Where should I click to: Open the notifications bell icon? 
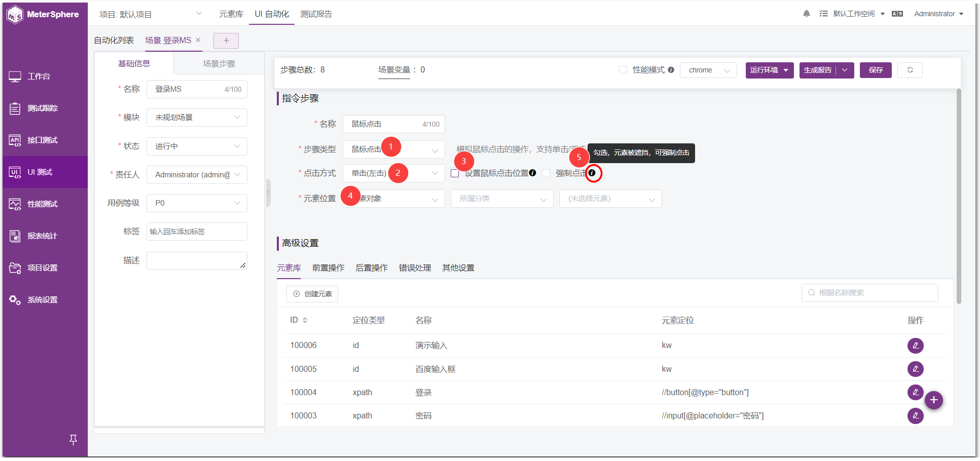(x=807, y=14)
